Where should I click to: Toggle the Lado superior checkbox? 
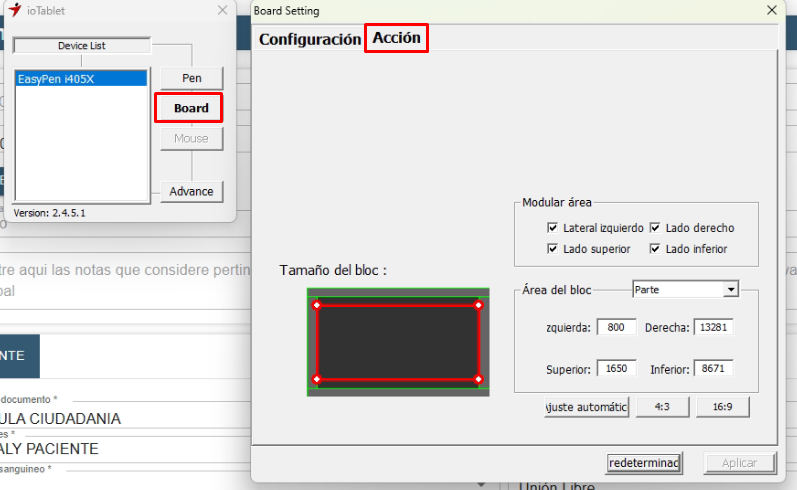pos(553,248)
